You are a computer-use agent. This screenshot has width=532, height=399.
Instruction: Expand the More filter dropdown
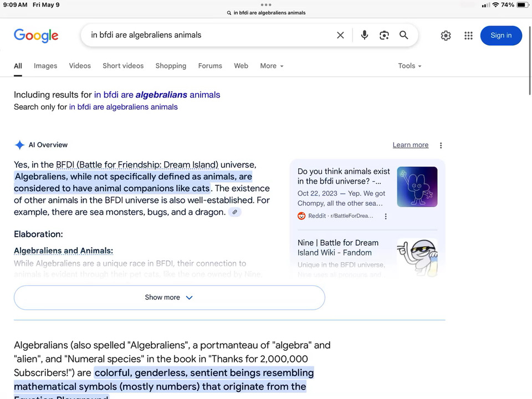pos(272,66)
